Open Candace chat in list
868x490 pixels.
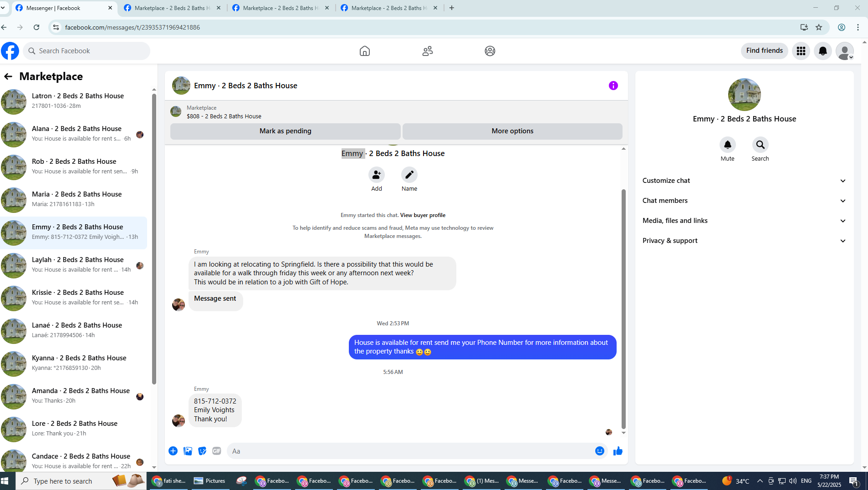[x=74, y=460]
